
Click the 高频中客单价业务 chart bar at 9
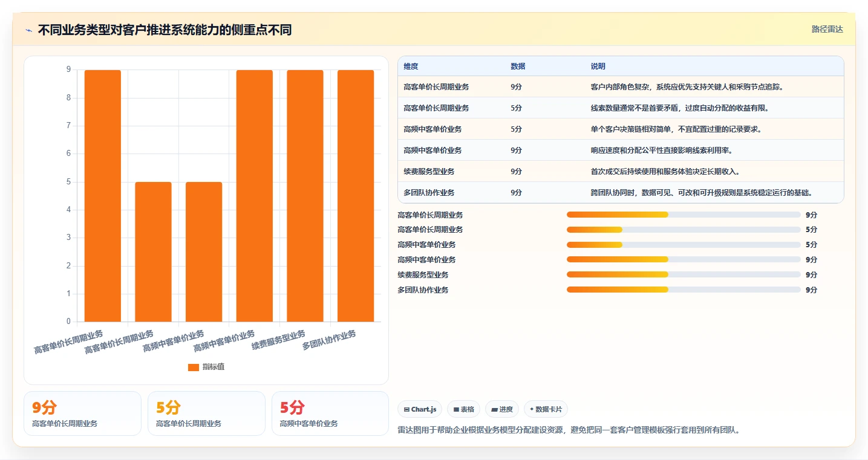point(255,196)
